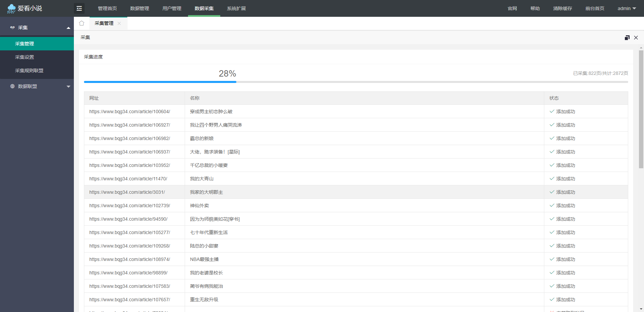This screenshot has height=312, width=644.
Task: Click the title 因为为师貌美如花[穿书]
Action: coord(215,219)
